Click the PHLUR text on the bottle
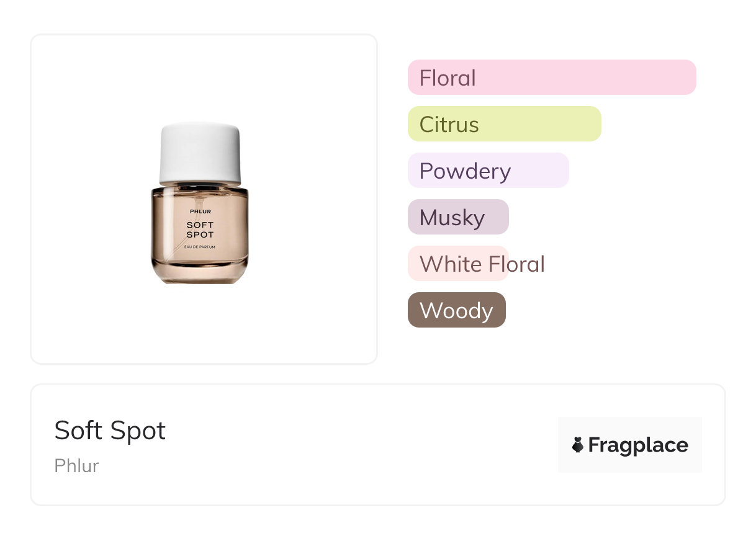Image resolution: width=756 pixels, height=536 pixels. coord(200,212)
